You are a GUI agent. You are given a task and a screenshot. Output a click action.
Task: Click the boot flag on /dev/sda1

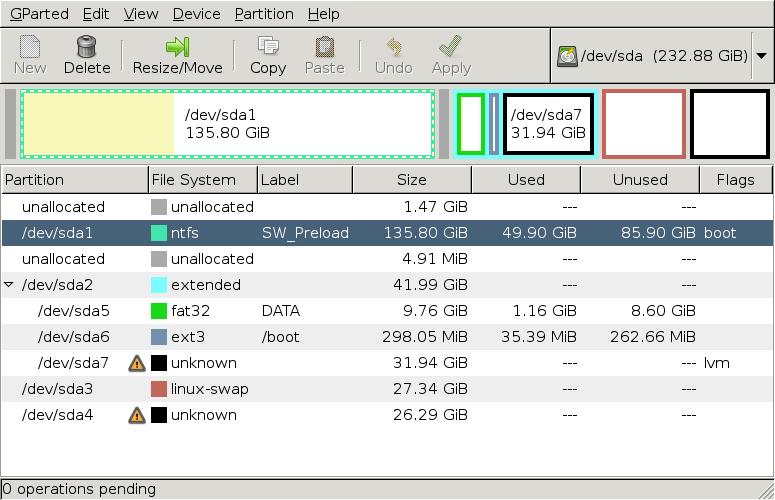(x=720, y=233)
